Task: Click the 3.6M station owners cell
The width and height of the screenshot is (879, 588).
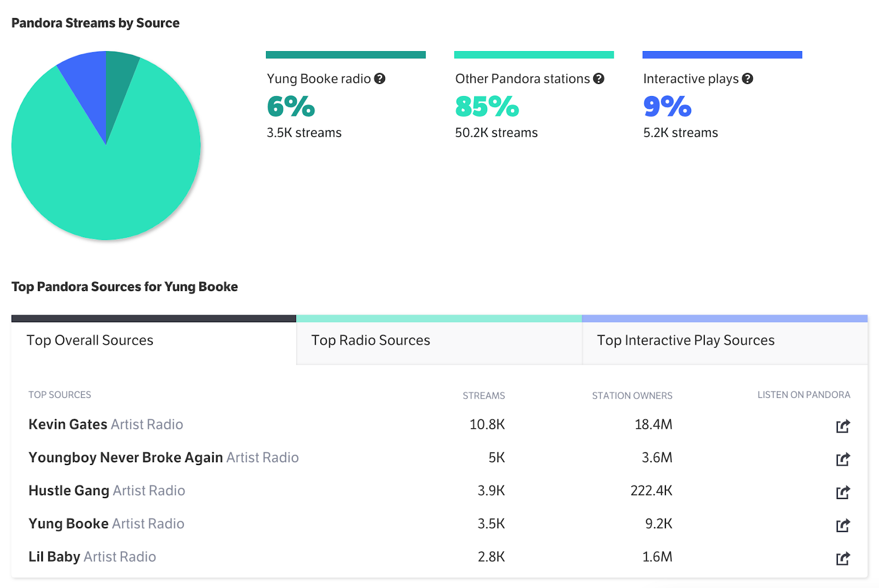Action: pyautogui.click(x=657, y=457)
